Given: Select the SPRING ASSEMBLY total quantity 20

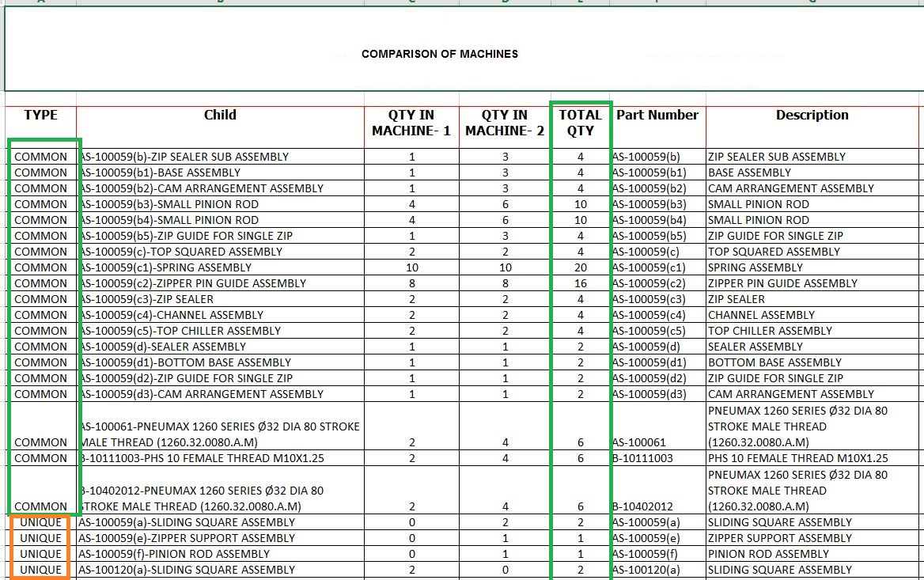Looking at the screenshot, I should coord(581,267).
